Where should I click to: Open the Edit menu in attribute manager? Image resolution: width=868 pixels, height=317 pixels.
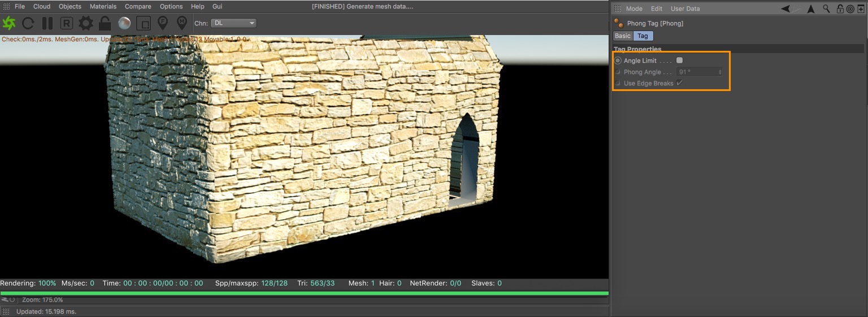[657, 8]
